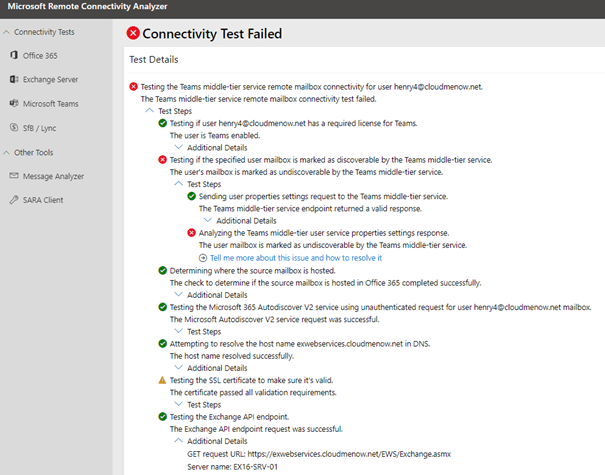Click the Test Details heading

[154, 61]
